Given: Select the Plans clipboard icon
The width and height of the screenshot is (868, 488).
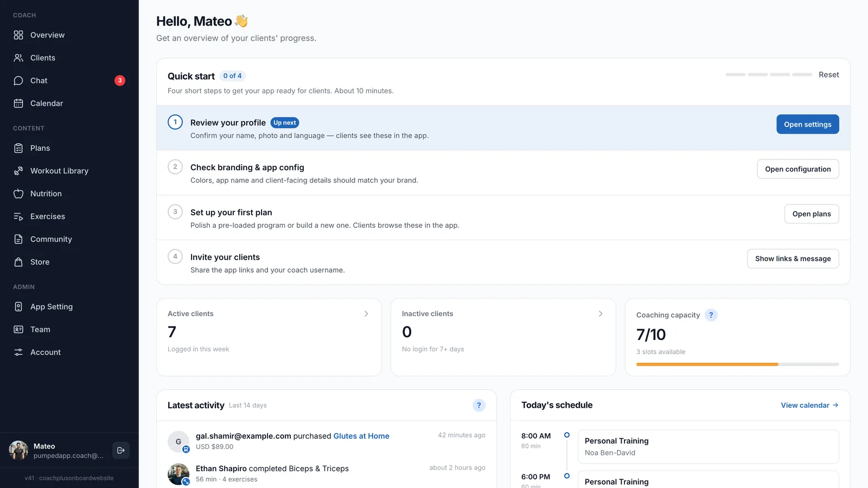Looking at the screenshot, I should click(x=18, y=148).
